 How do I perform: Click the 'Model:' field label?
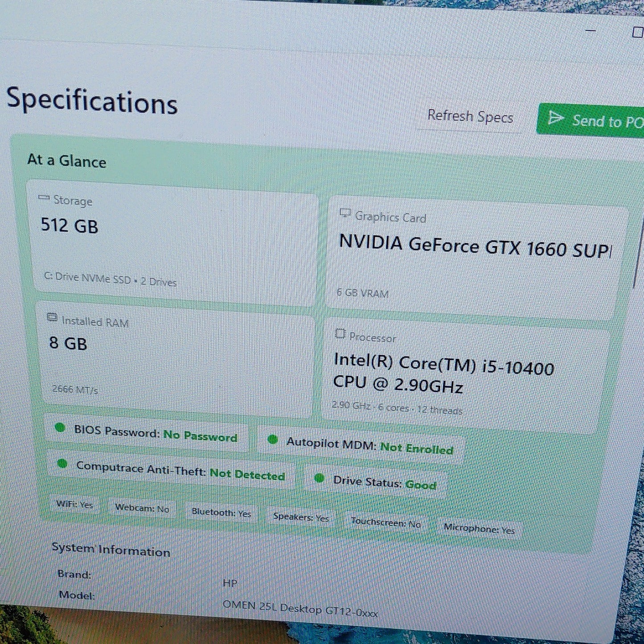click(77, 595)
